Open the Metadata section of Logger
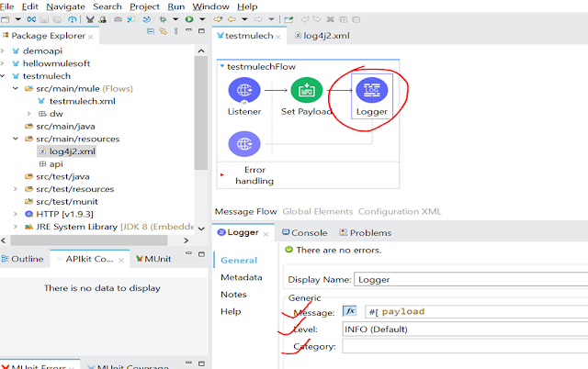Image resolution: width=588 pixels, height=369 pixels. point(241,277)
